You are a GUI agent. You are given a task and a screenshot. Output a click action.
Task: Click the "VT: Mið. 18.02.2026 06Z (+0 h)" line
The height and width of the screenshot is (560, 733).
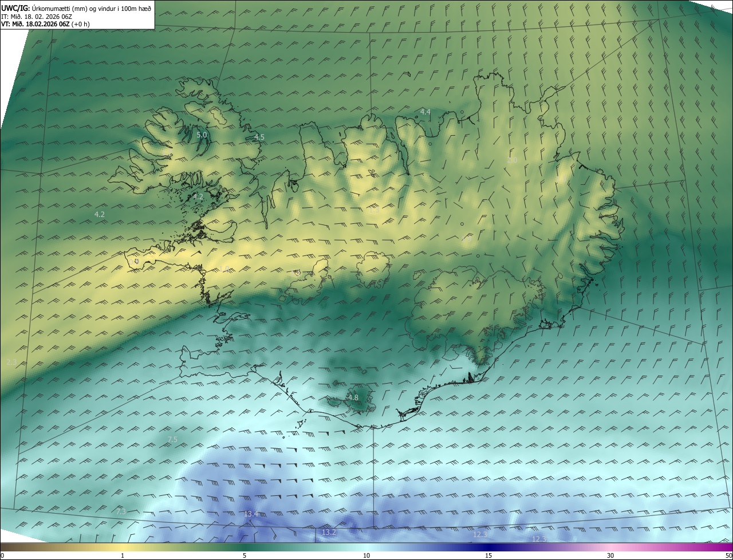click(x=45, y=24)
